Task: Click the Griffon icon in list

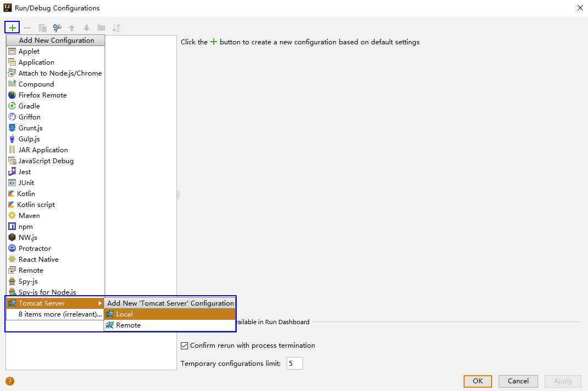Action: 12,117
